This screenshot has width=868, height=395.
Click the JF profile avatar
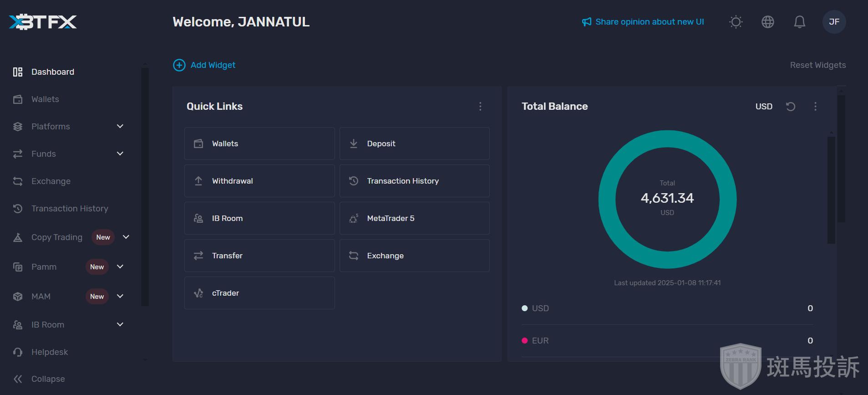pos(834,22)
